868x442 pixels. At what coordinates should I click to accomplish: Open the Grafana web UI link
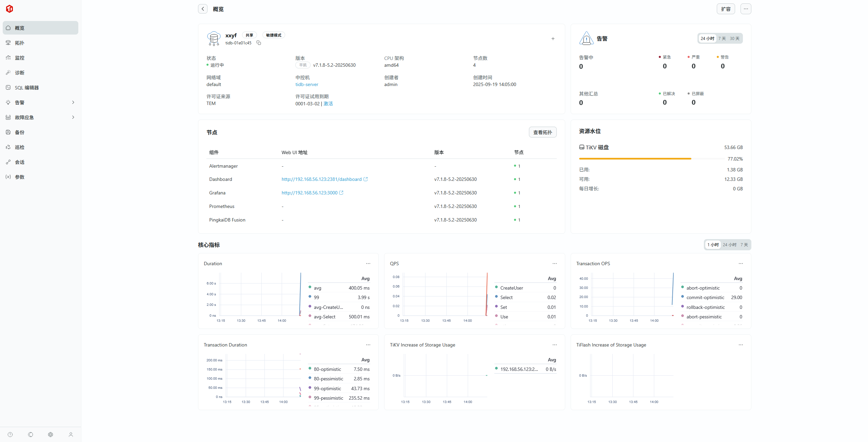pos(310,193)
